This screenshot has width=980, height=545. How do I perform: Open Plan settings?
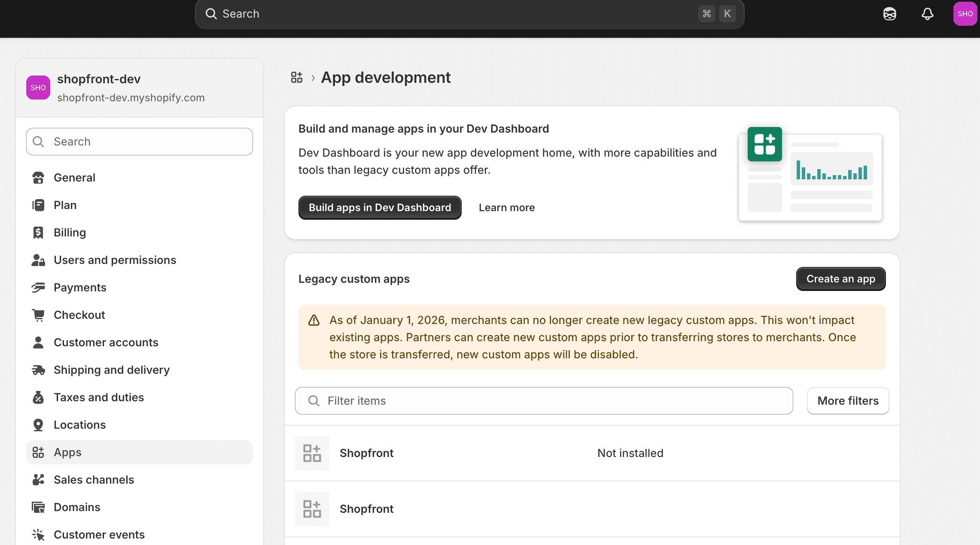pos(140,205)
